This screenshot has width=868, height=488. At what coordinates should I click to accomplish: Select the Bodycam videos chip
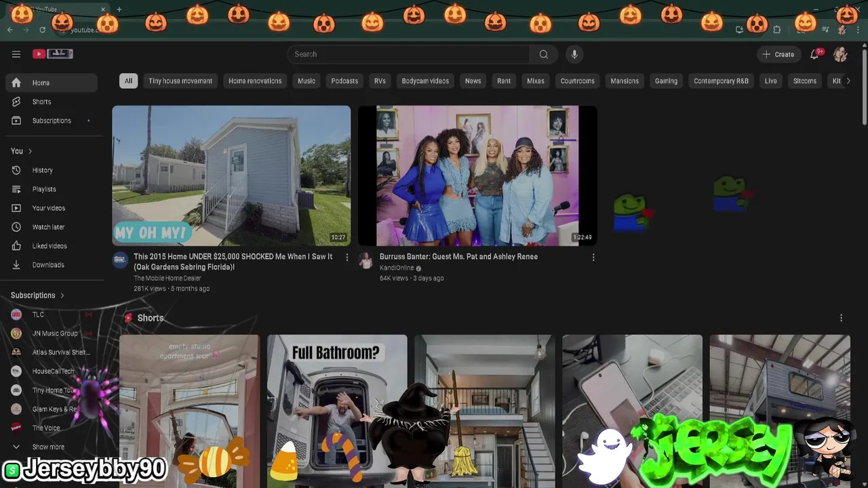click(x=425, y=81)
